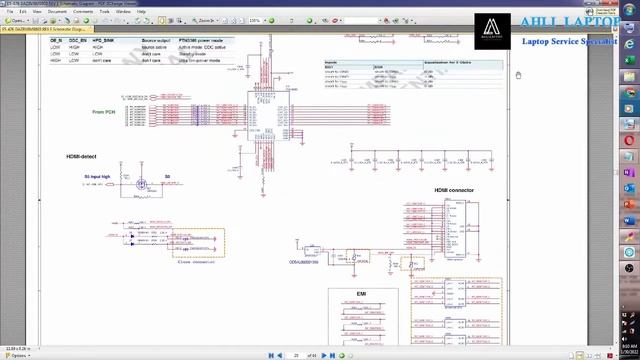Open the Tools menu

click(x=104, y=11)
